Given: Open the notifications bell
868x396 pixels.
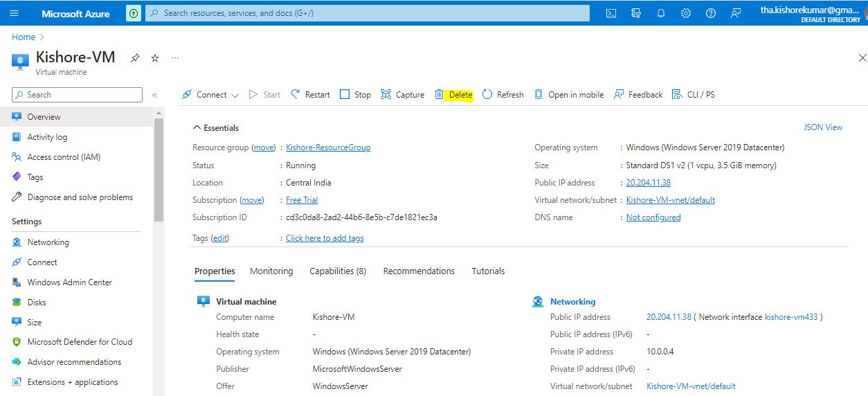Looking at the screenshot, I should point(661,13).
